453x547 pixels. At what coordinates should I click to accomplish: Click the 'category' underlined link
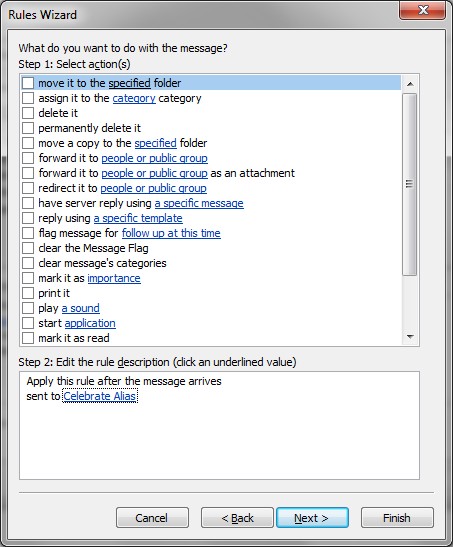point(134,98)
